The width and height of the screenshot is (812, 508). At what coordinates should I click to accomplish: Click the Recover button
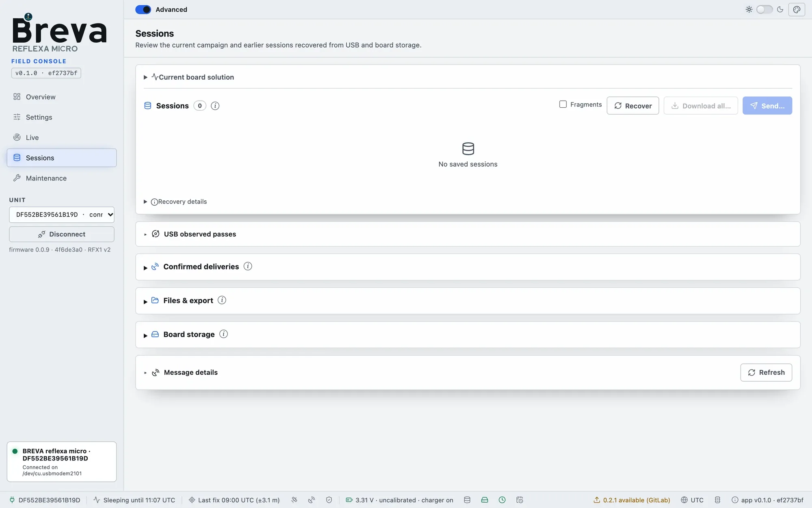[633, 106]
